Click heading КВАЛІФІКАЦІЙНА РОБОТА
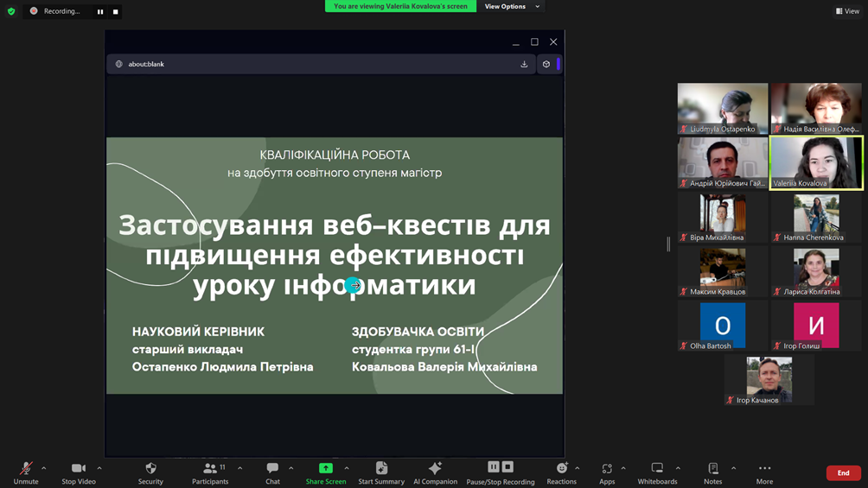The height and width of the screenshot is (488, 868). tap(335, 155)
